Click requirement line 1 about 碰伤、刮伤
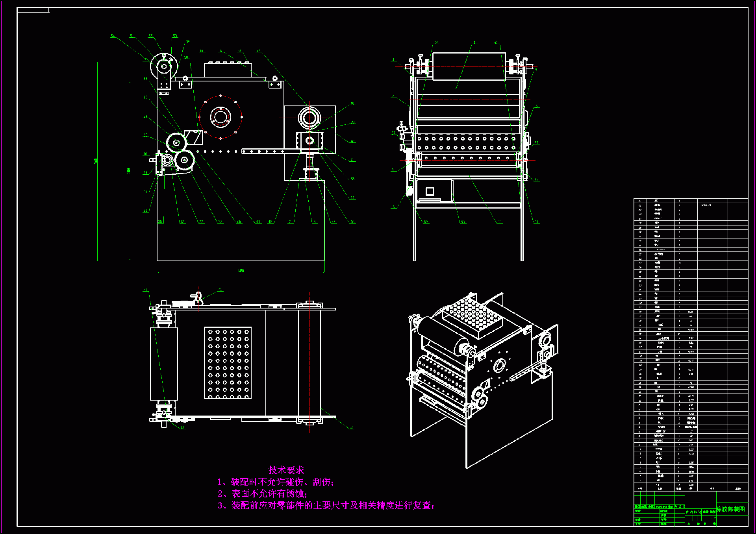The width and height of the screenshot is (756, 534). (x=276, y=482)
